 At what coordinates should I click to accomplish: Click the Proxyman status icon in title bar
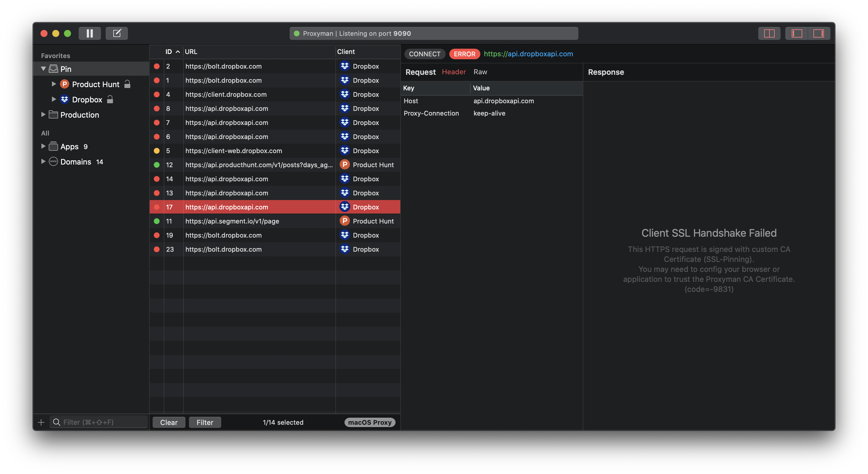(x=298, y=33)
